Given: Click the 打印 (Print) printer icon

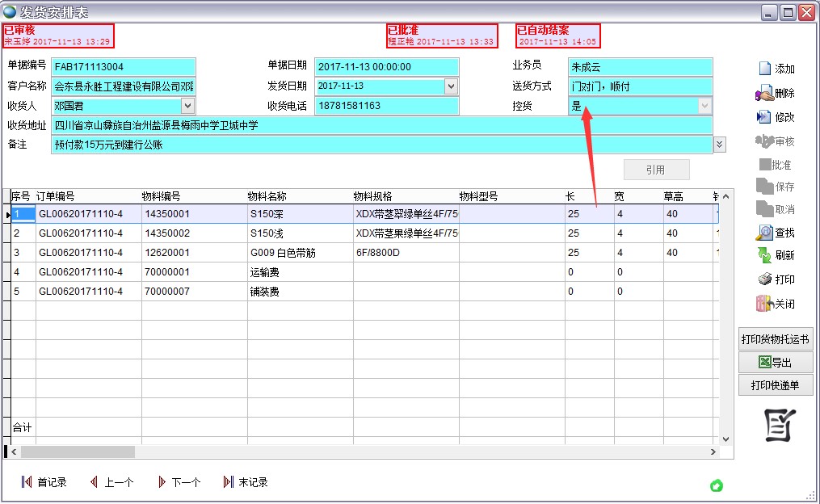Looking at the screenshot, I should tap(764, 279).
